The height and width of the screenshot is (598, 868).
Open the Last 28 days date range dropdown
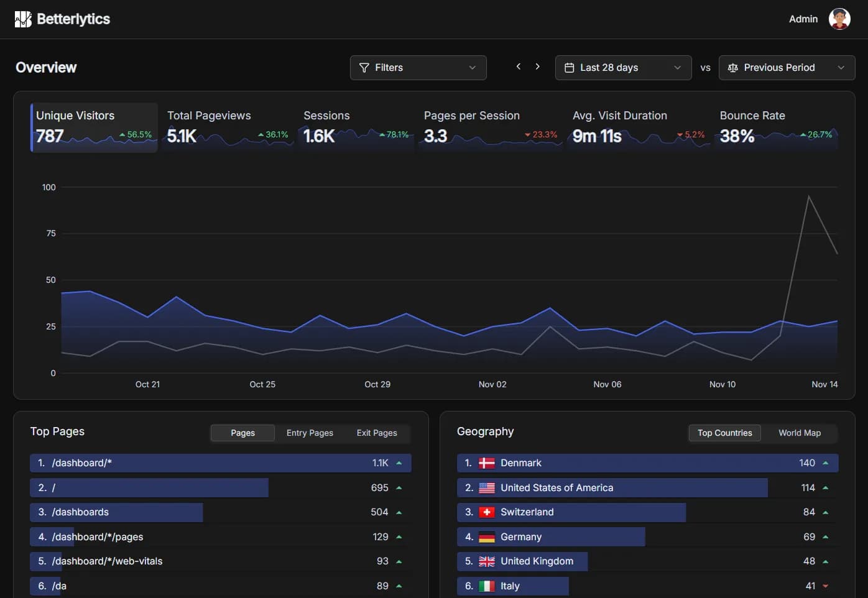point(622,67)
